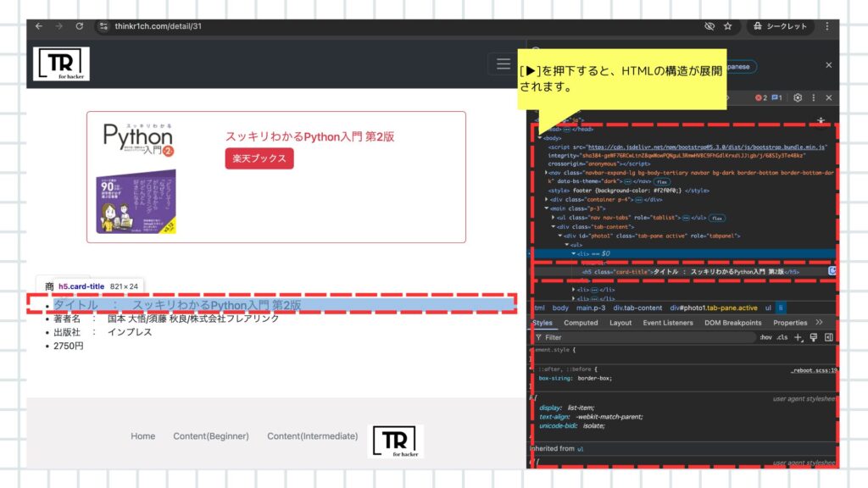Select the 2750円 price line
The width and height of the screenshot is (868, 488).
(68, 346)
